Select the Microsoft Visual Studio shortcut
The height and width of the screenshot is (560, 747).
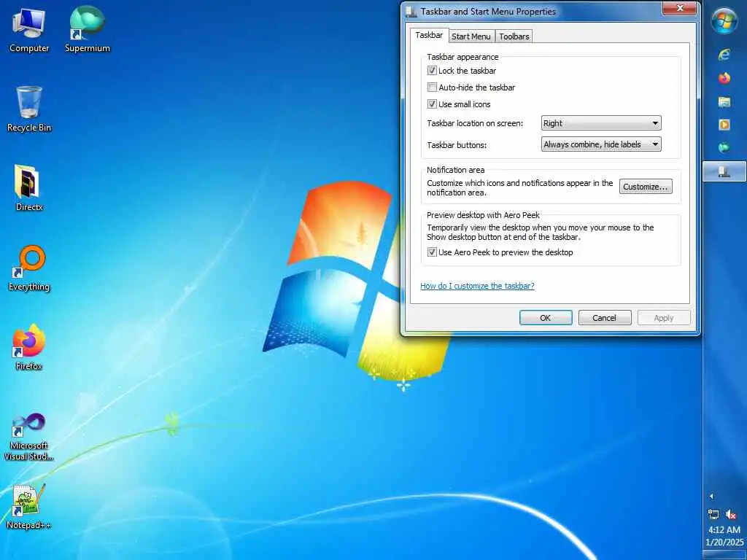[29, 437]
